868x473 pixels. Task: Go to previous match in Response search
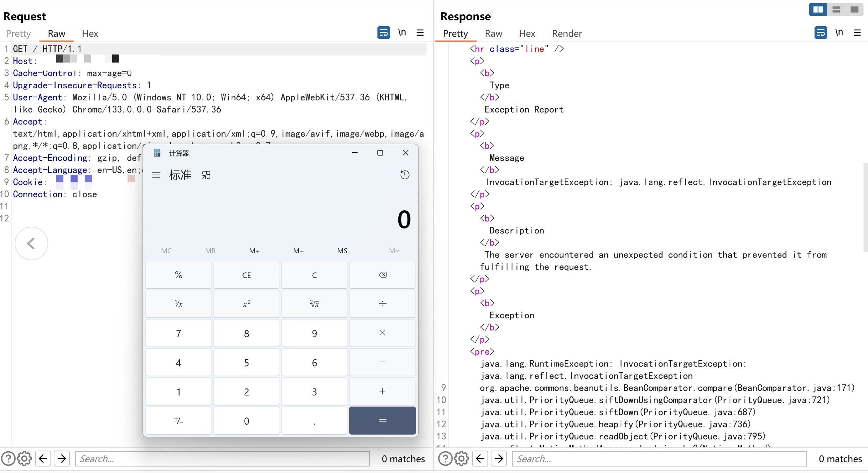480,458
